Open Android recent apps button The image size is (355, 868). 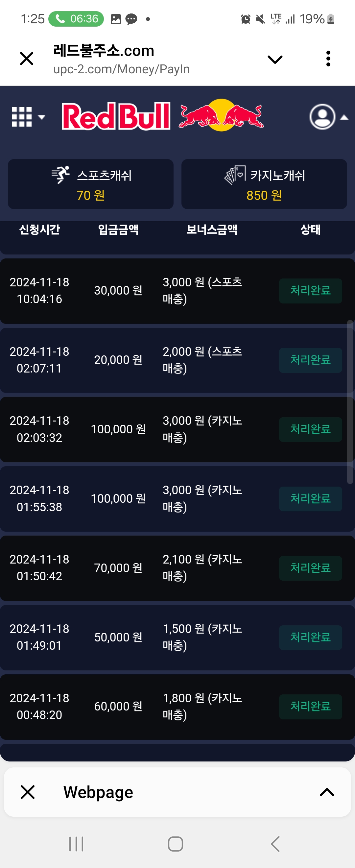[76, 844]
